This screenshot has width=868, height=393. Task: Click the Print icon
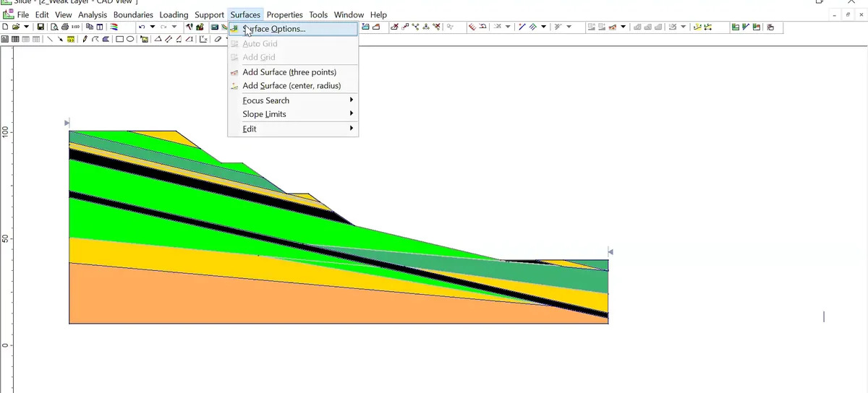(65, 27)
